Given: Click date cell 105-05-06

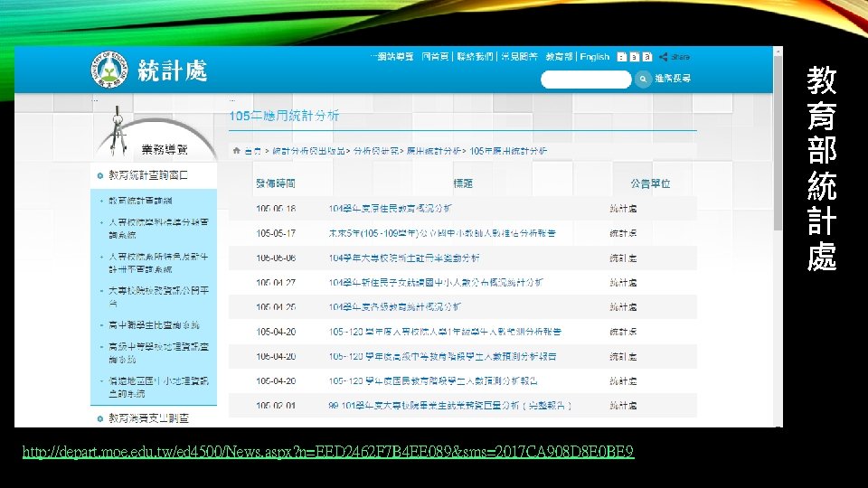Looking at the screenshot, I should pos(276,258).
